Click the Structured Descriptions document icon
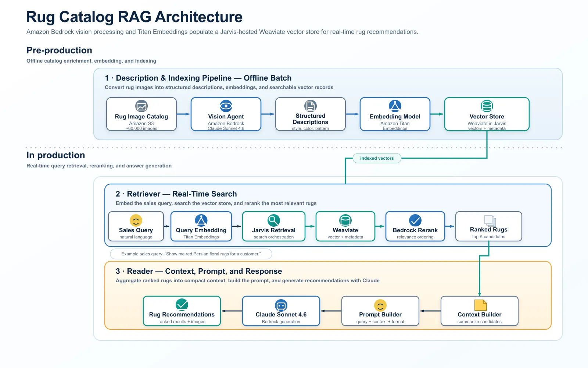The image size is (588, 368). 311,106
